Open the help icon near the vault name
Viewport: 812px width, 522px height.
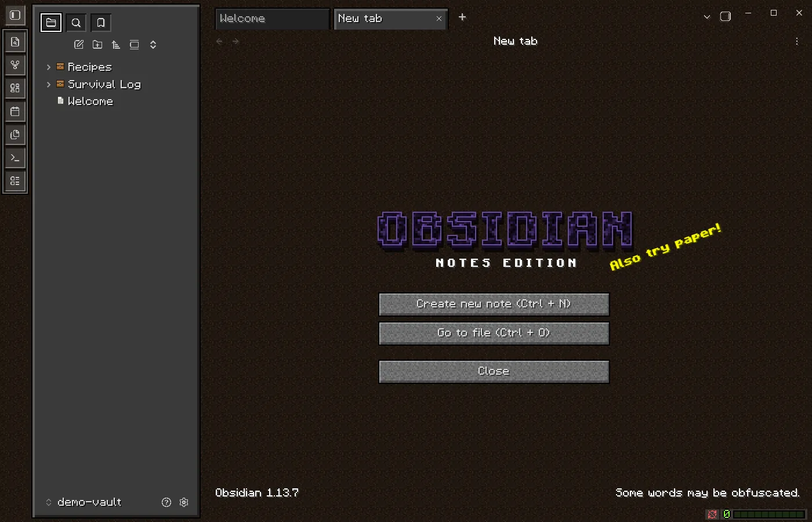166,502
